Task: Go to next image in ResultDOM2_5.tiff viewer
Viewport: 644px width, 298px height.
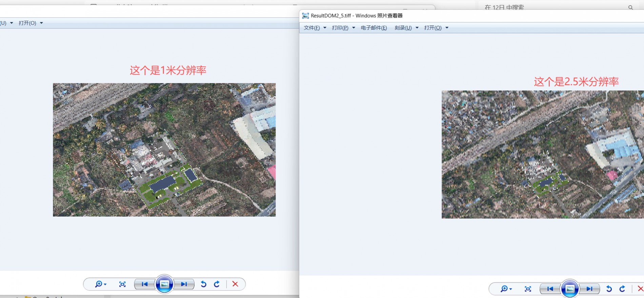Action: coord(589,289)
